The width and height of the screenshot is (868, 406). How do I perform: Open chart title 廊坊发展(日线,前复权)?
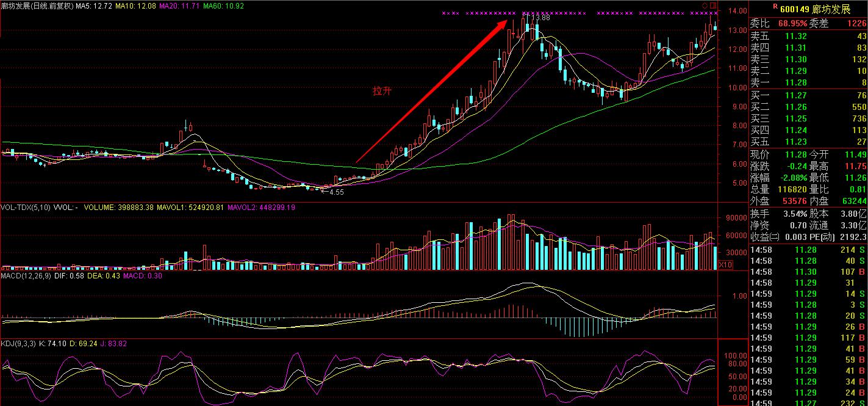coord(37,5)
